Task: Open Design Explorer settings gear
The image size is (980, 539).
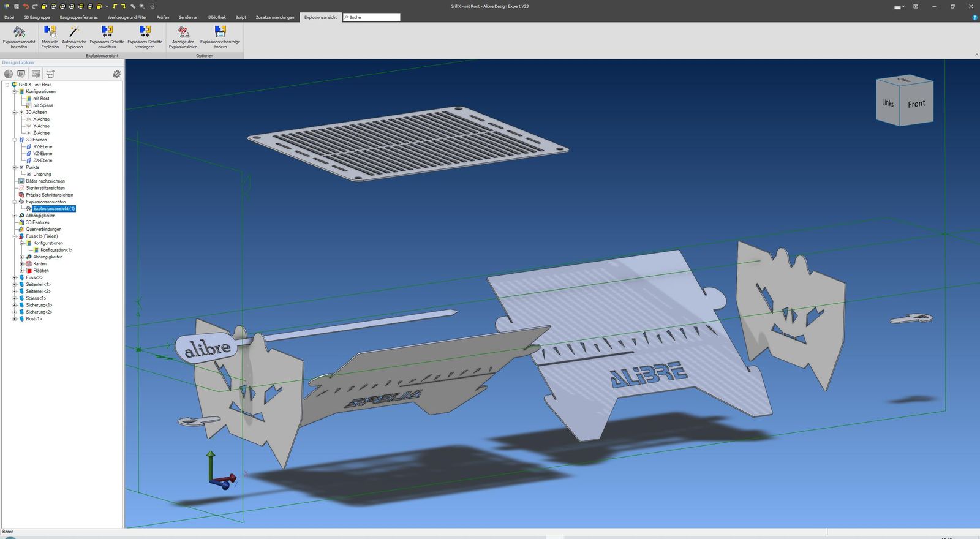Action: [116, 73]
